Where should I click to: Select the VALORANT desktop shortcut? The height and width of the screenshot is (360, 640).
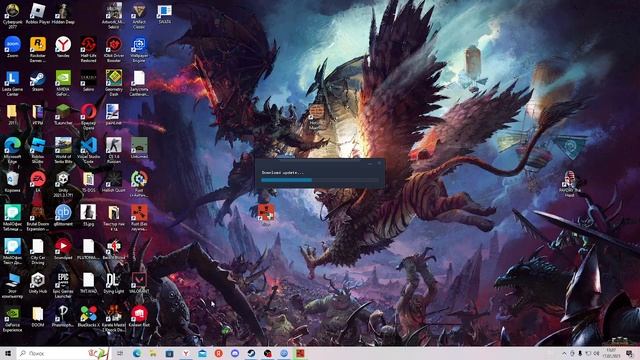[139, 283]
